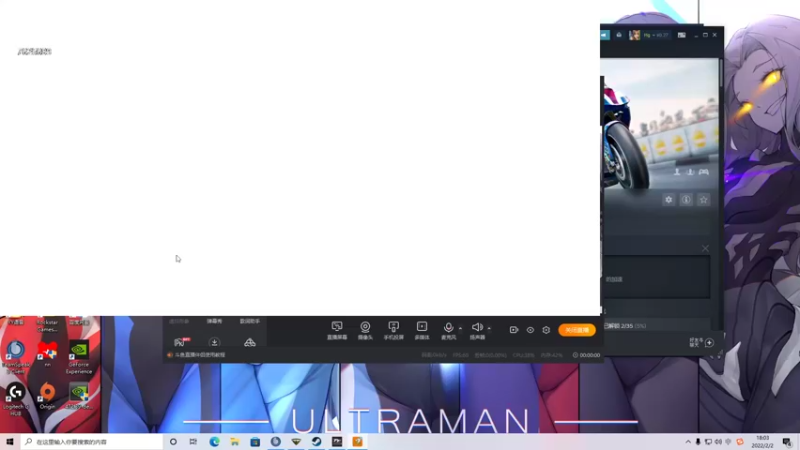800x450 pixels.
Task: Click the teal announce button in Steam header
Action: click(605, 35)
